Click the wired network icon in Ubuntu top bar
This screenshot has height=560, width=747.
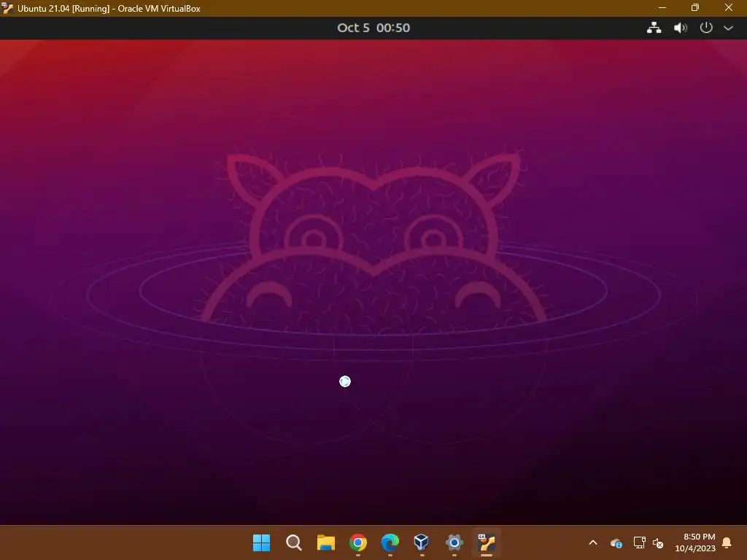(654, 28)
